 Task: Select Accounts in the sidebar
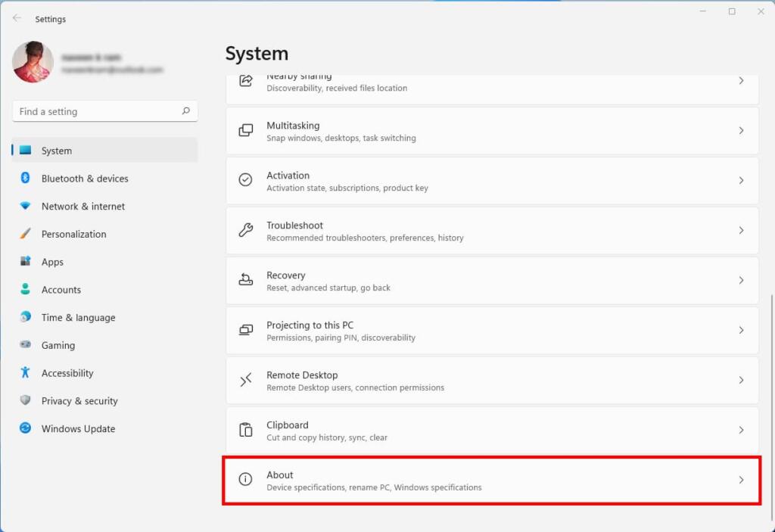pos(61,290)
